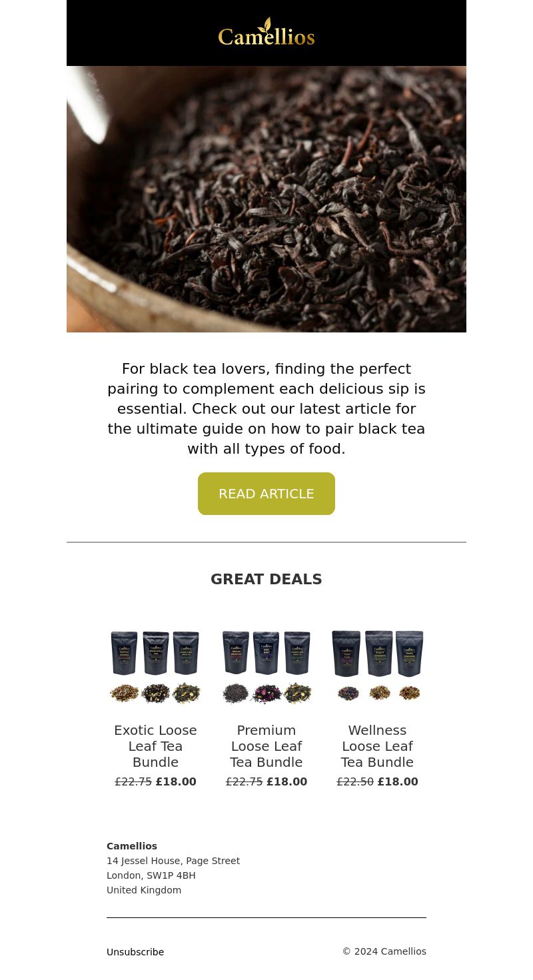Select the Premium Loose Leaf Tea Bundle title
Image resolution: width=533 pixels, height=980 pixels.
[x=266, y=746]
